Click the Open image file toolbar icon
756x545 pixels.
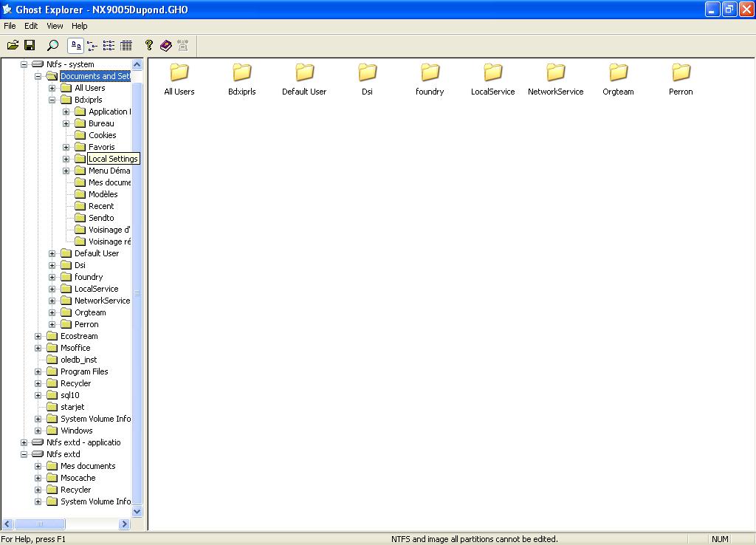pos(13,45)
